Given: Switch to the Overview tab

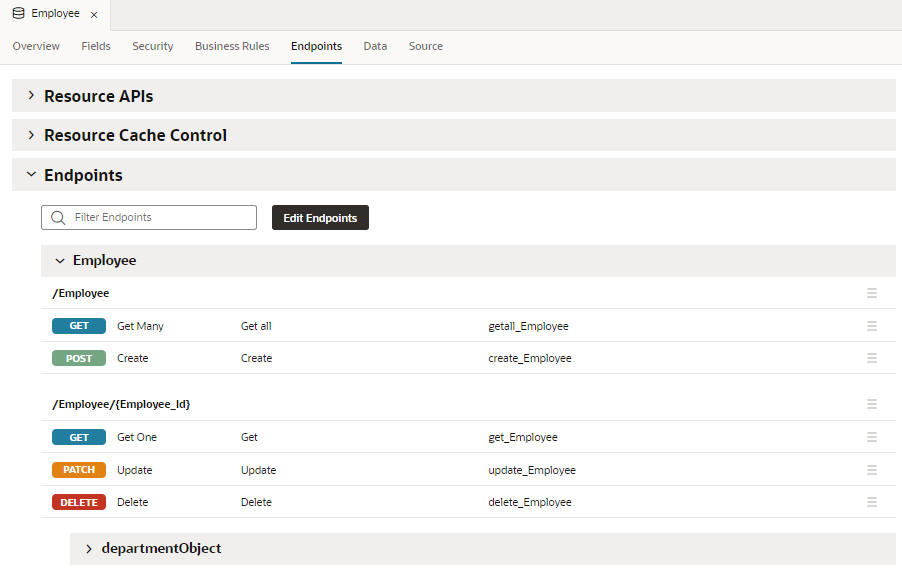Looking at the screenshot, I should click(36, 46).
